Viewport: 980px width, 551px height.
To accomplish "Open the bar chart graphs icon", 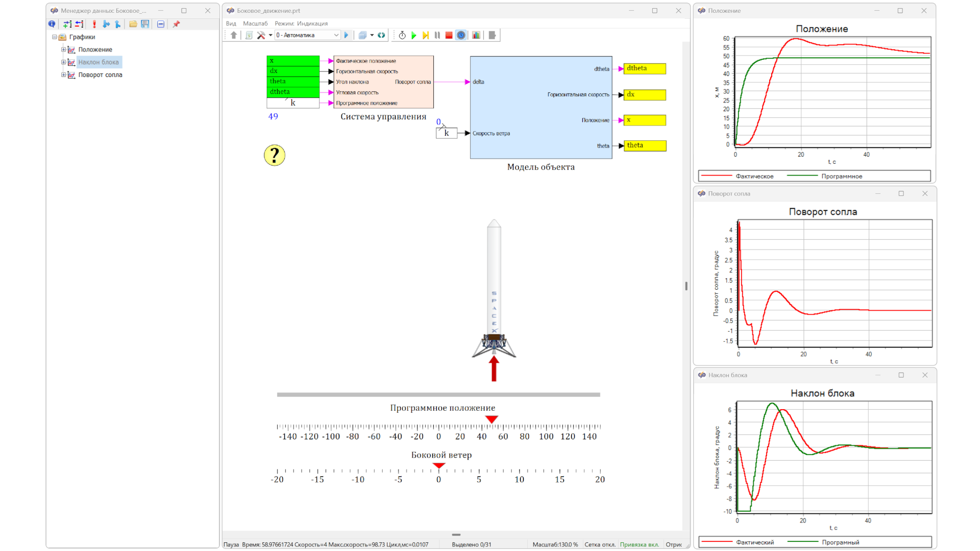I will pos(476,35).
